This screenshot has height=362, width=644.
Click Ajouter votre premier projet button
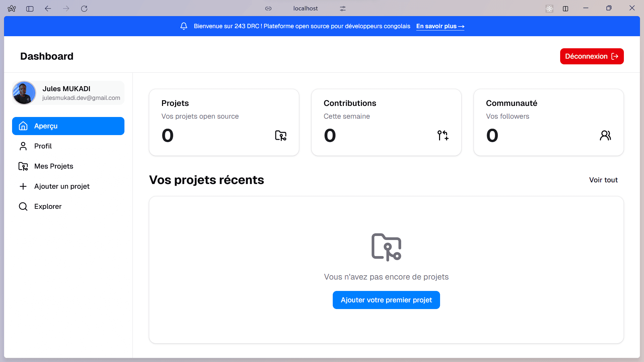coord(386,300)
